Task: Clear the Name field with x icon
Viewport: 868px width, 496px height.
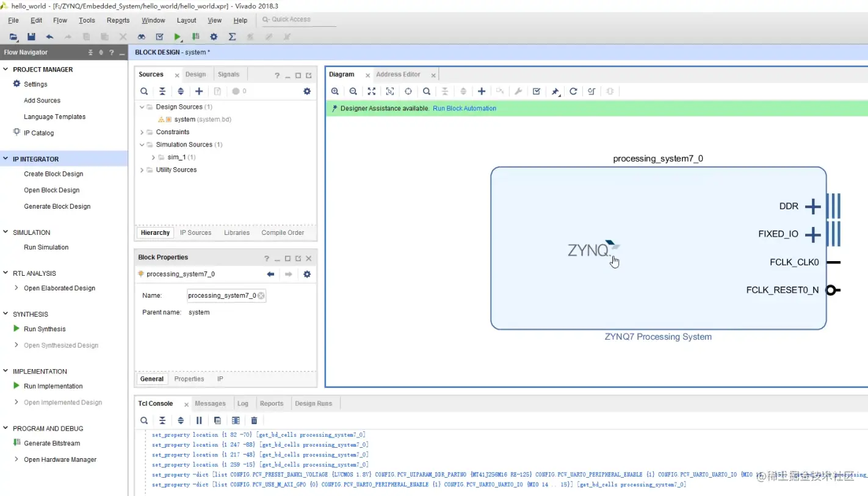Action: point(261,295)
